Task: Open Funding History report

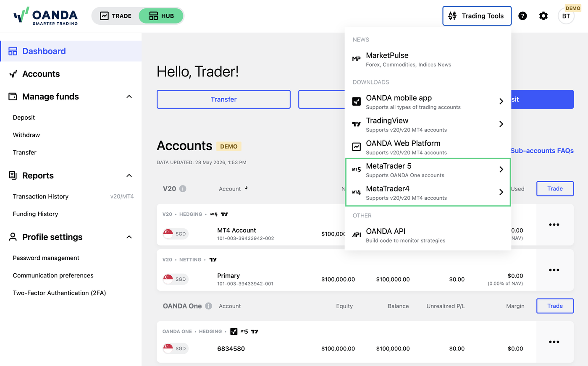Action: (x=36, y=214)
